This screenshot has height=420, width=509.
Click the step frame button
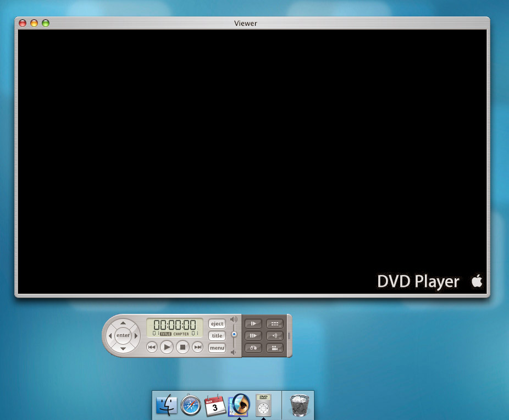[253, 335]
